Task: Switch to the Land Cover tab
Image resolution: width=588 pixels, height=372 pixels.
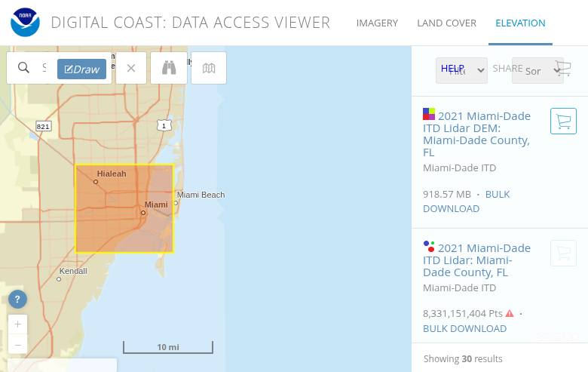Action: coord(446,23)
